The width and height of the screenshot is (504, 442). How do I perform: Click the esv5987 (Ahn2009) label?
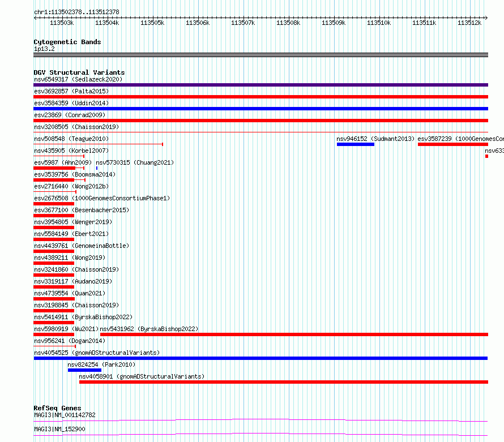[x=63, y=162]
